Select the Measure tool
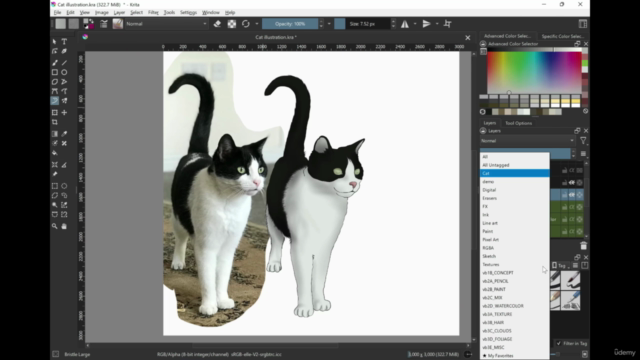Viewport: 640px width, 360px height. 64,165
